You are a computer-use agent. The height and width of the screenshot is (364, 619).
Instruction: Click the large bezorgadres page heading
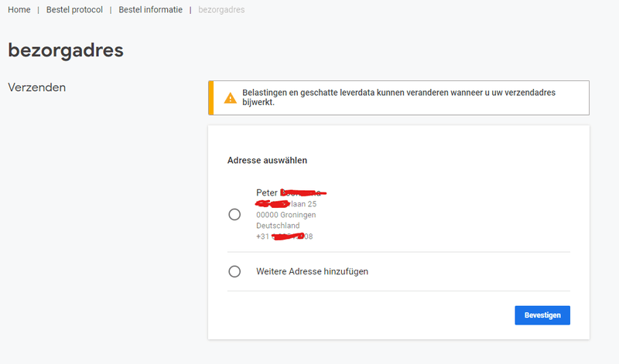pyautogui.click(x=66, y=51)
